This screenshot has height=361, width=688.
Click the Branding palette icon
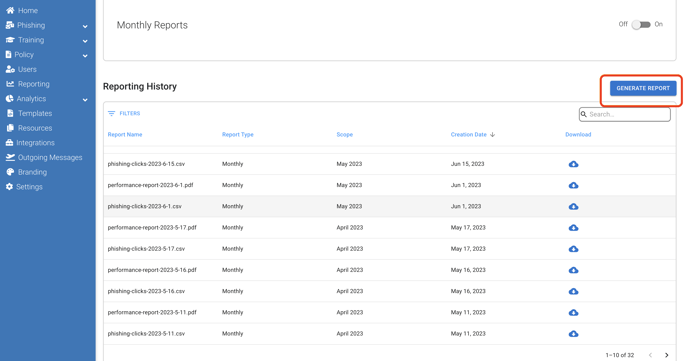tap(10, 172)
